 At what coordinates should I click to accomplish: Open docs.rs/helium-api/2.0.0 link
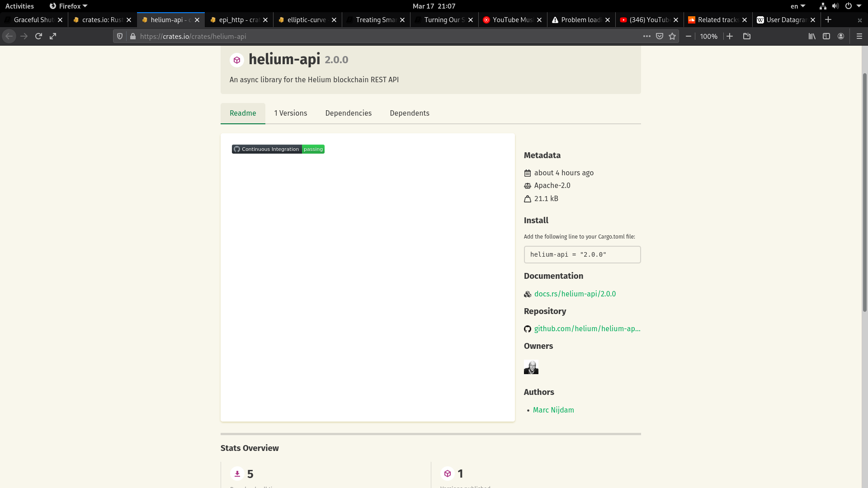tap(575, 294)
